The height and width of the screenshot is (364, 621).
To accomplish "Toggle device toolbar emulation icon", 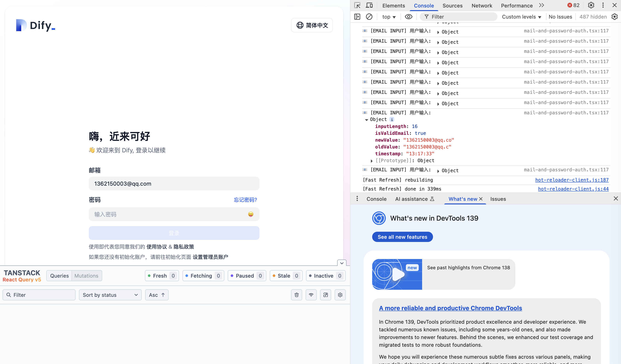I will click(369, 5).
